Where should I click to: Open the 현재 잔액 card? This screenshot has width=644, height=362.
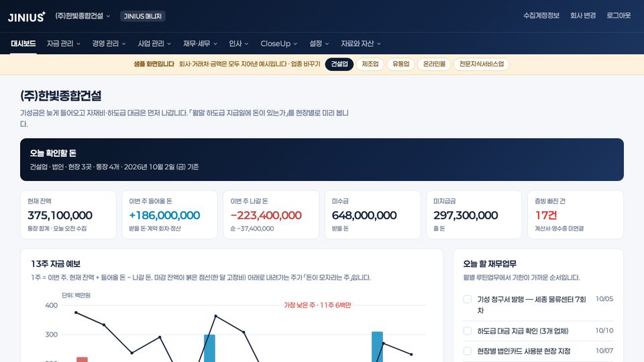[x=68, y=215]
